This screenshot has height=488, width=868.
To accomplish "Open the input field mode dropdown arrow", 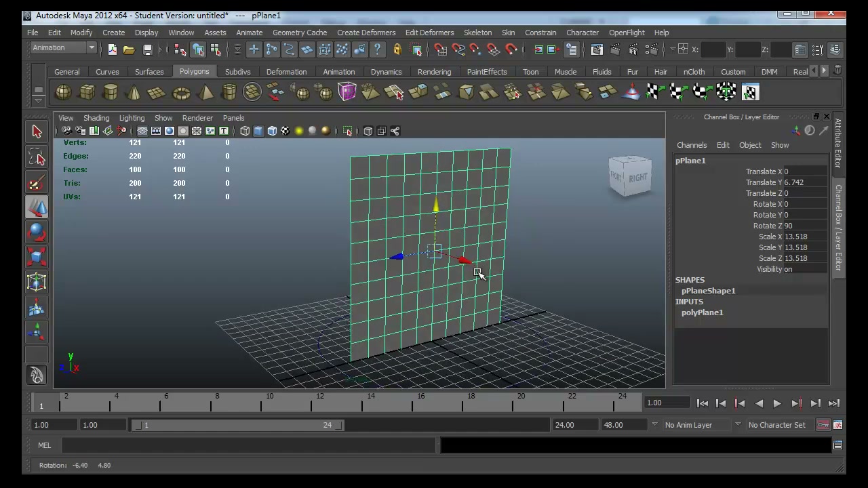I will pyautogui.click(x=671, y=49).
